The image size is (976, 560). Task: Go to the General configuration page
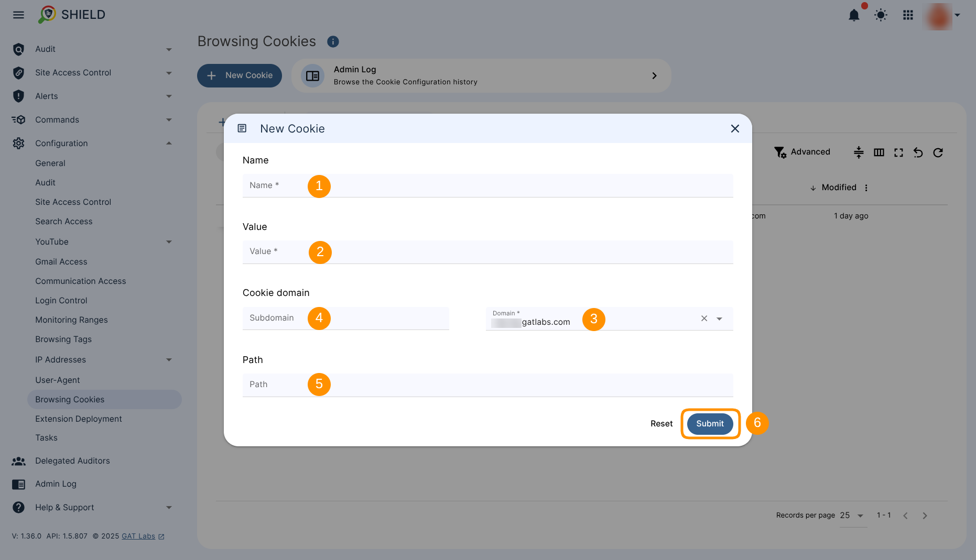click(50, 163)
